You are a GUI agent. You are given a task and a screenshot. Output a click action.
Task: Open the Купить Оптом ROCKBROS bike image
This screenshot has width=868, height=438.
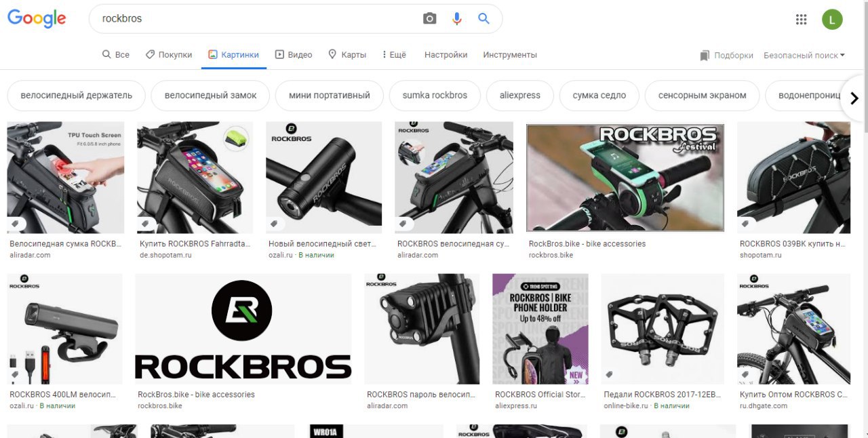794,329
